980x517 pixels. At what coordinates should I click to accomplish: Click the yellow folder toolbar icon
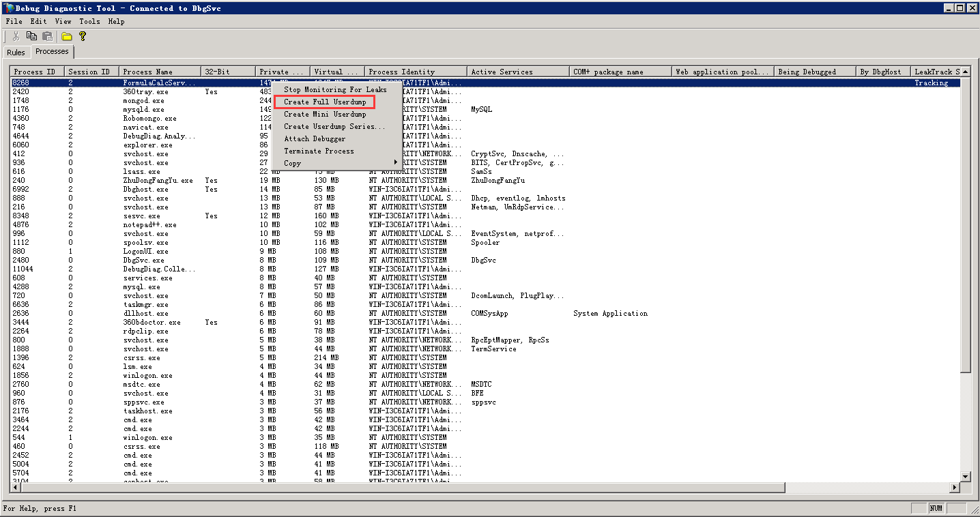(67, 36)
